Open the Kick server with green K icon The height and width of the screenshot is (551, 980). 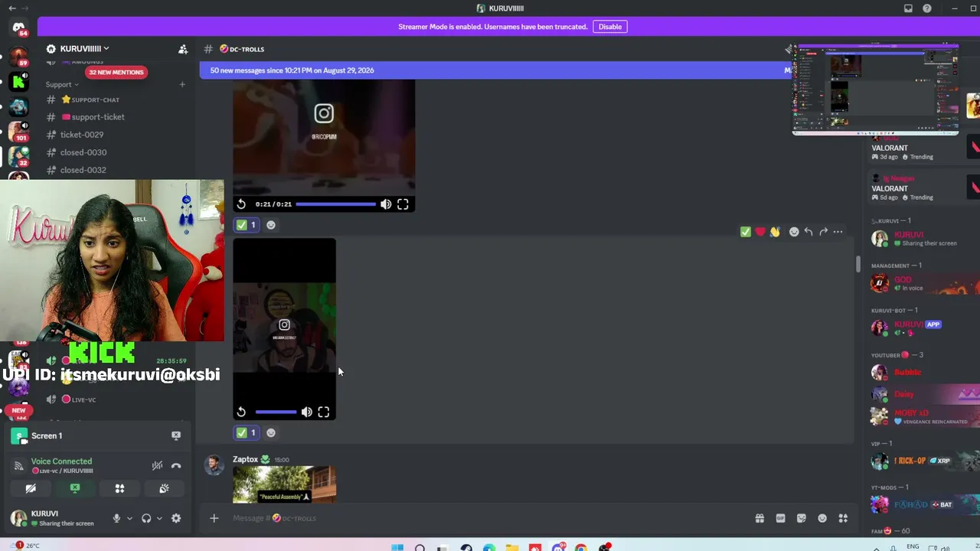point(18,81)
